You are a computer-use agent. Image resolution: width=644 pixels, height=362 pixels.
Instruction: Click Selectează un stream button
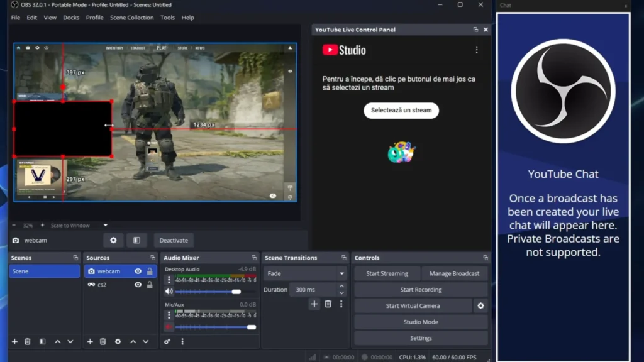(401, 111)
